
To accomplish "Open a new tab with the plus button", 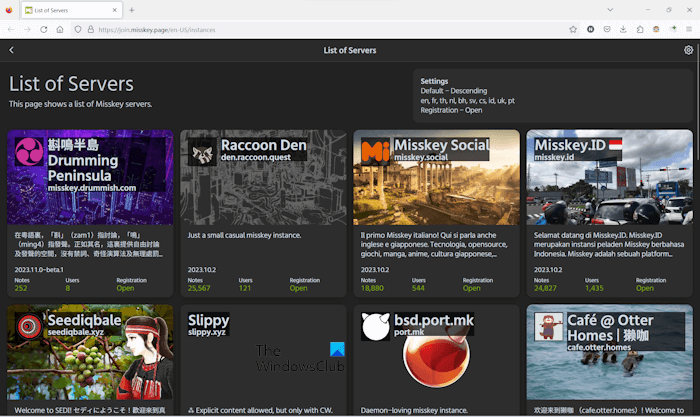I will pos(132,10).
